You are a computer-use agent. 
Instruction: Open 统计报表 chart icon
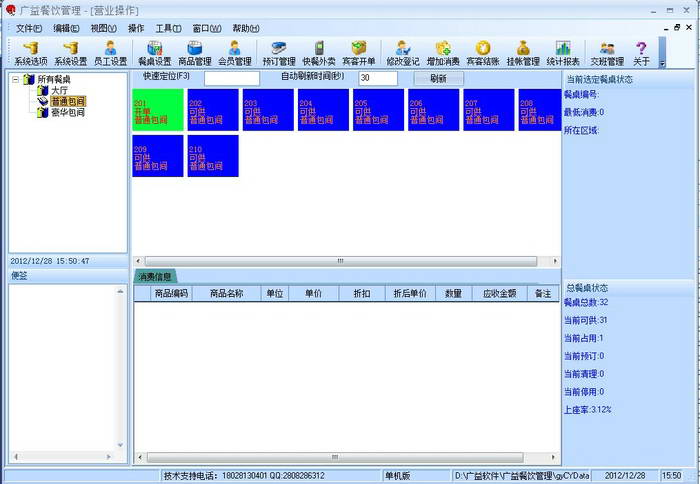tap(563, 53)
